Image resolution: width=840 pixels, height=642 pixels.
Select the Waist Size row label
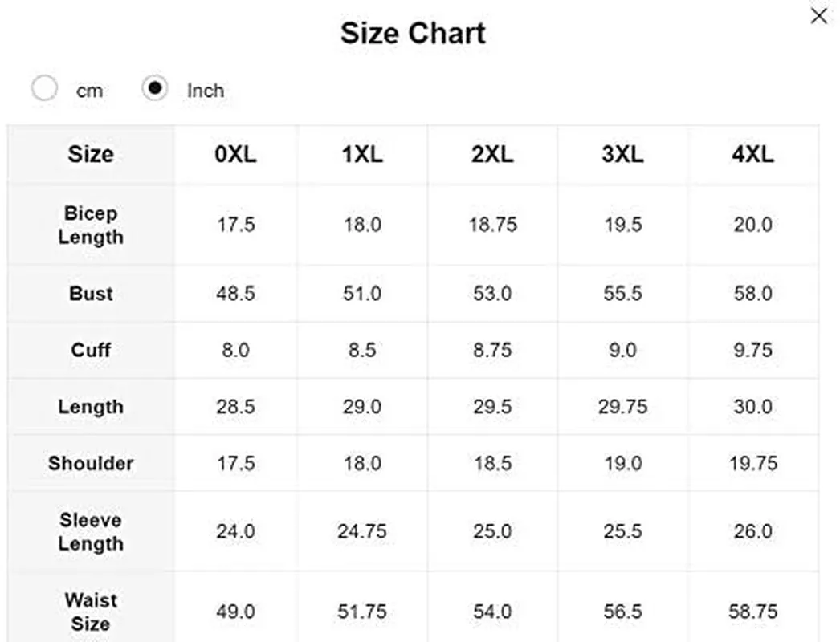pos(91,612)
